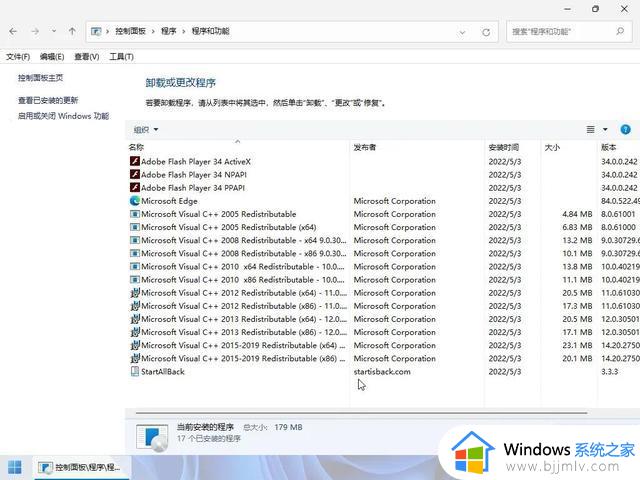
Task: Click the Microsoft Edge icon
Action: 135,201
